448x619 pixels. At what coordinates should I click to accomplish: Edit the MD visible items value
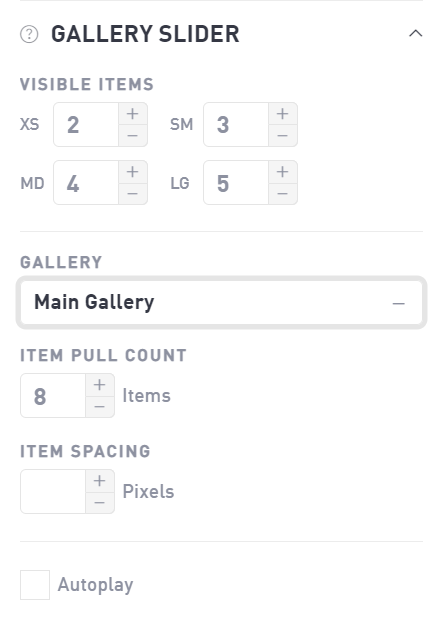tap(86, 182)
